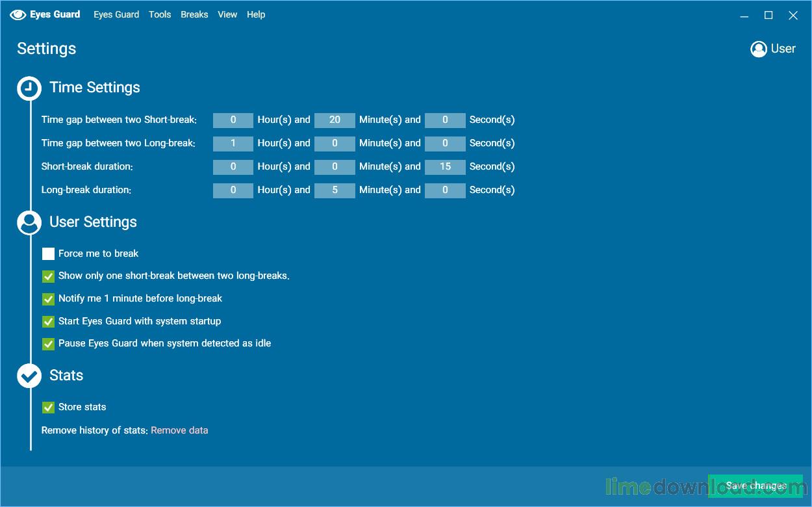Uncheck Pause Eyes Guard when idle

pyautogui.click(x=48, y=344)
